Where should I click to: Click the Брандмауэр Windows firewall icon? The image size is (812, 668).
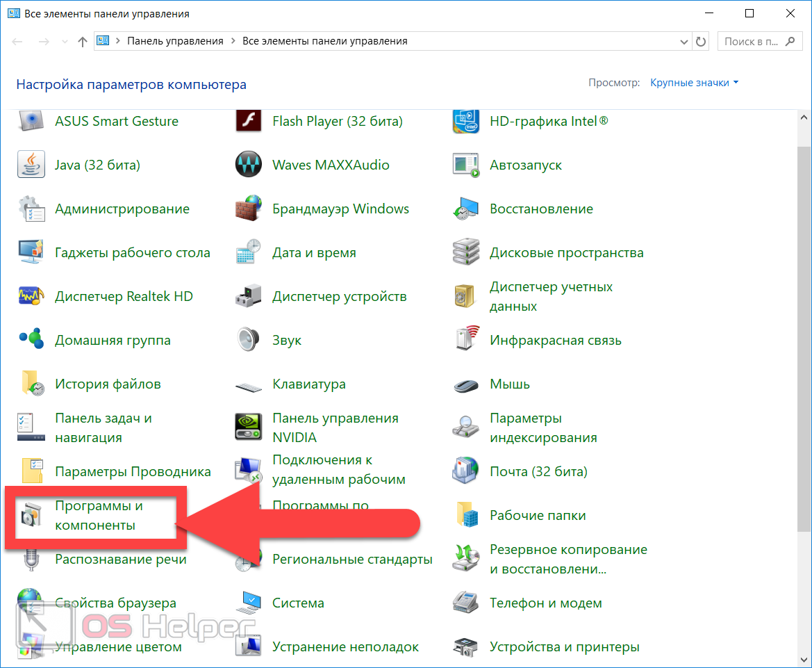(249, 209)
